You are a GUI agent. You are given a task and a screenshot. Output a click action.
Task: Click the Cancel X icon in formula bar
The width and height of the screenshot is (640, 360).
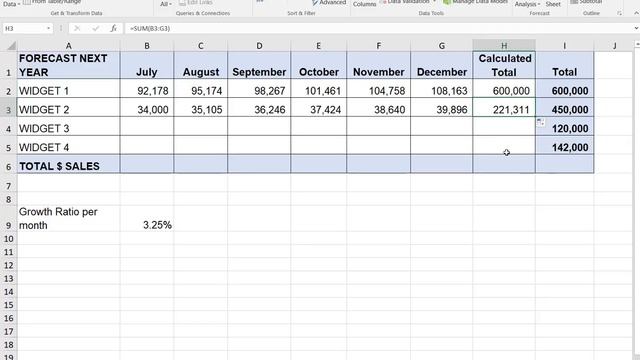click(x=77, y=28)
